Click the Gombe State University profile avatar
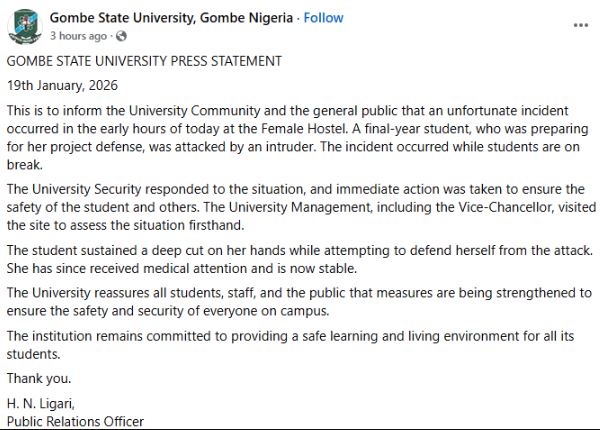The width and height of the screenshot is (600, 430). click(x=23, y=26)
